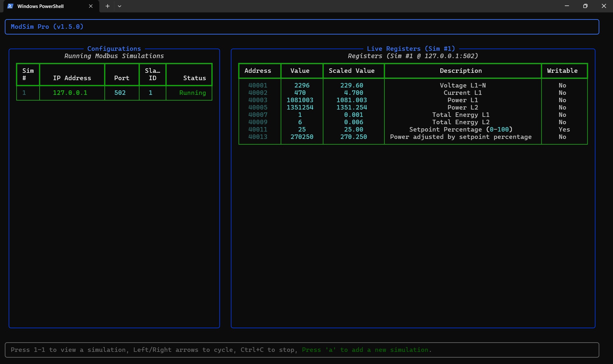Close the Windows PowerShell tab
The width and height of the screenshot is (613, 364).
point(91,6)
